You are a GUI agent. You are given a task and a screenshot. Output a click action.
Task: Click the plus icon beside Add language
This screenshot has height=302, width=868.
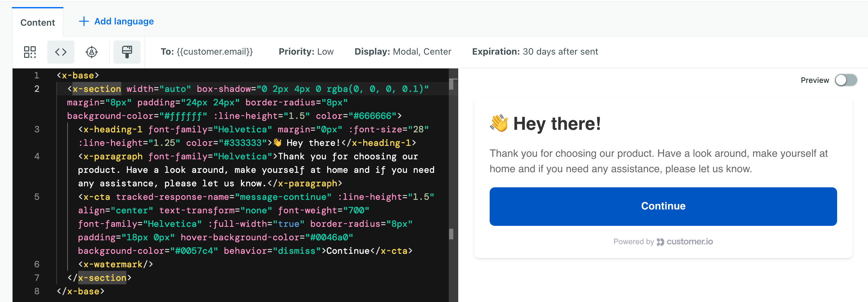[84, 22]
